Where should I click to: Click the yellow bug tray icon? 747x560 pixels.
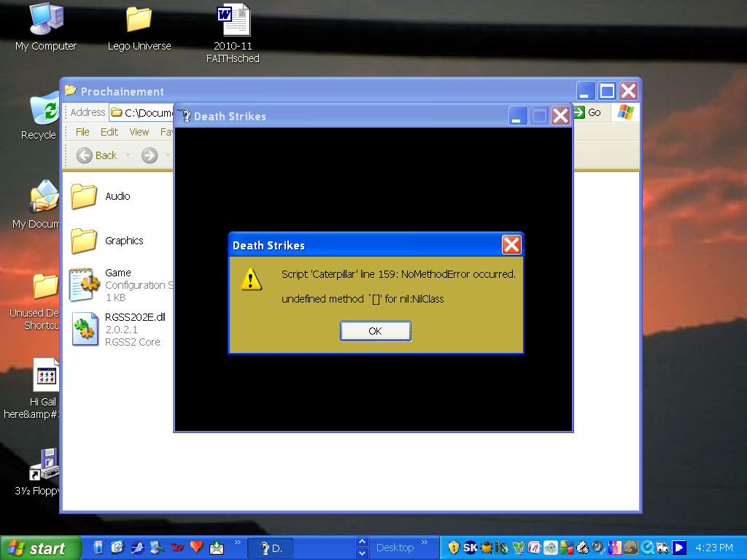[x=487, y=548]
